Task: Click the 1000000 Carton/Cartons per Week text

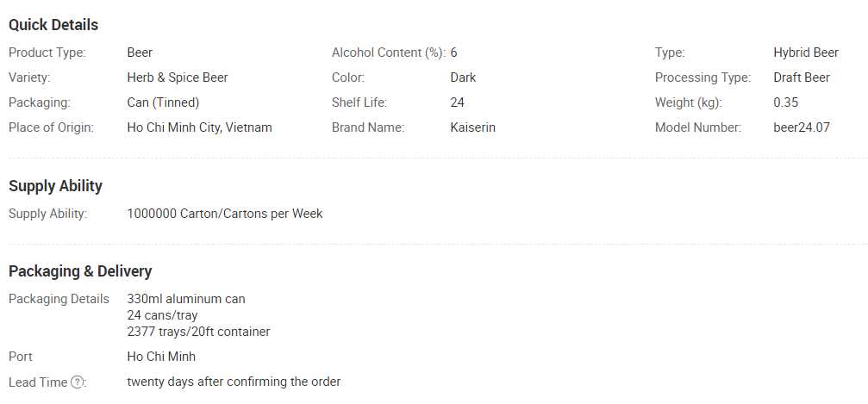Action: pos(224,214)
